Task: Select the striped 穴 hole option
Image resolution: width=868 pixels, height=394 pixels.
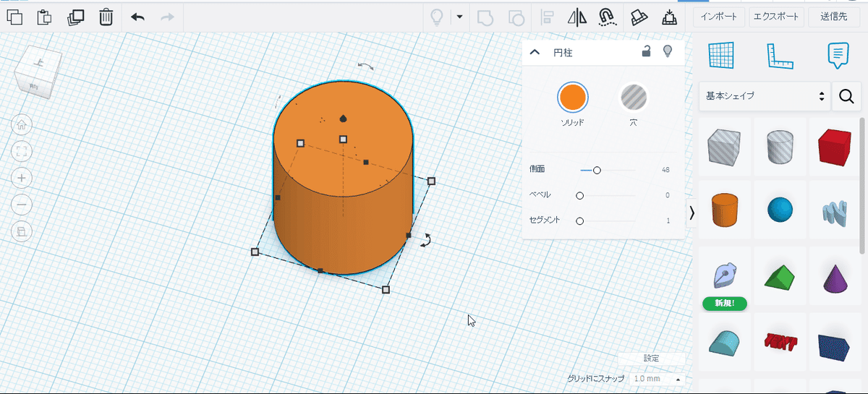Action: pos(633,97)
